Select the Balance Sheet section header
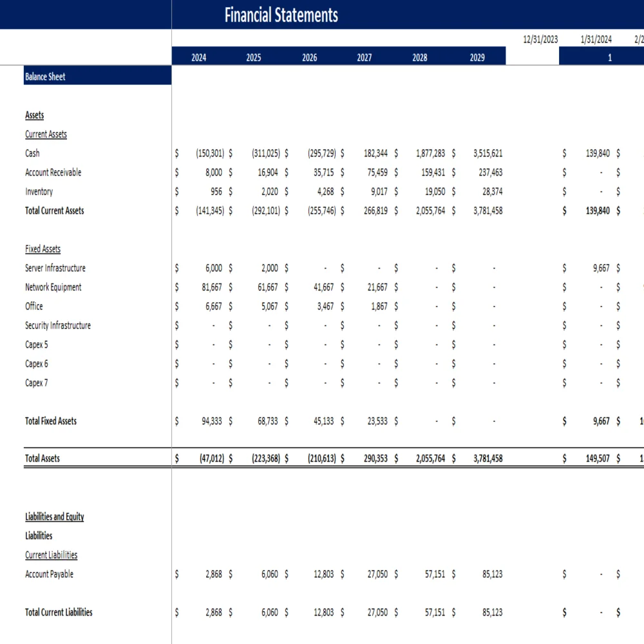Screen dimensions: 644x644 click(x=44, y=77)
